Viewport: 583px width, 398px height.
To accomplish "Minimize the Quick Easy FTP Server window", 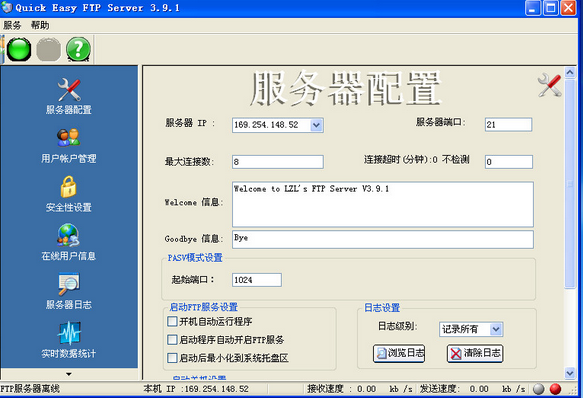I will tap(532, 8).
